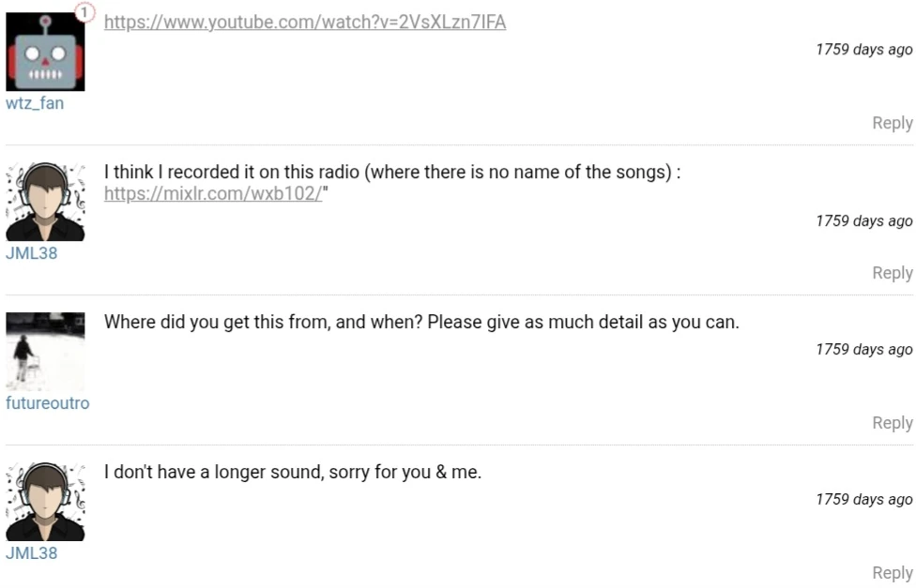Open JML38 username under 'longer sound' comment
The width and height of the screenshot is (916, 588).
(x=31, y=553)
